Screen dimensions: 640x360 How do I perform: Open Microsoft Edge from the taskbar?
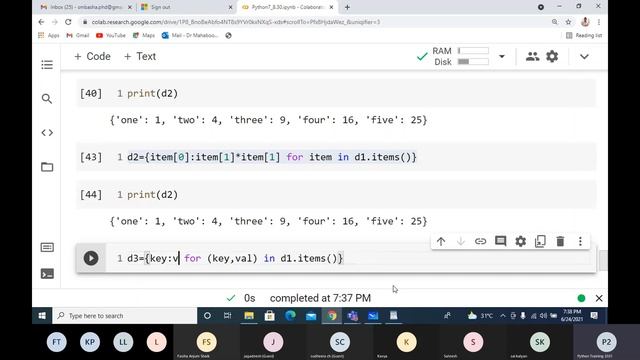[x=291, y=316]
